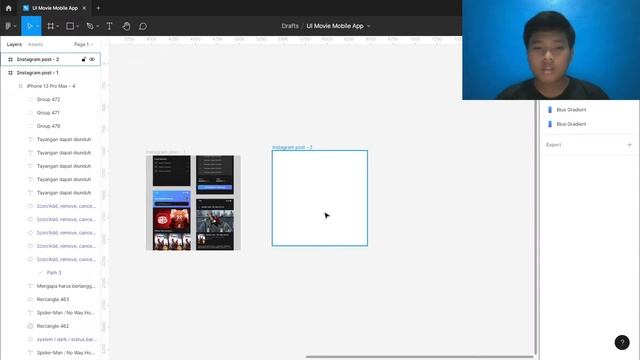Open the Frame tool dropdown arrow
Screen dimensions: 640x360
coord(58,27)
